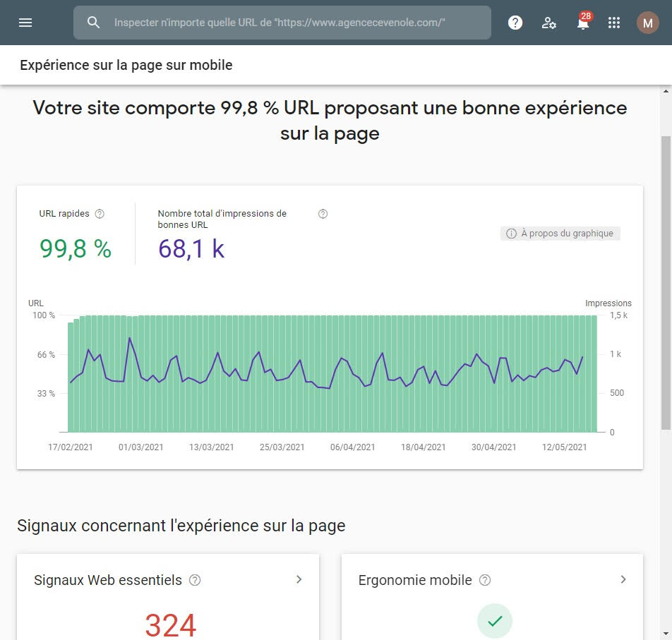Click the scrollbar up arrow

point(666,91)
